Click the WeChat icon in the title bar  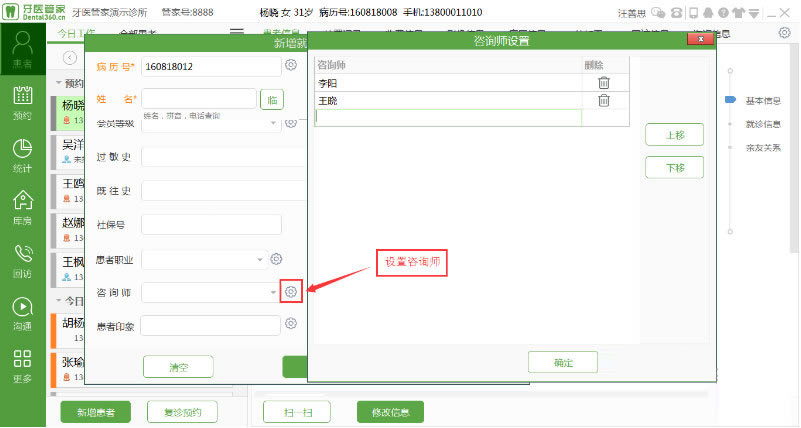pyautogui.click(x=658, y=13)
